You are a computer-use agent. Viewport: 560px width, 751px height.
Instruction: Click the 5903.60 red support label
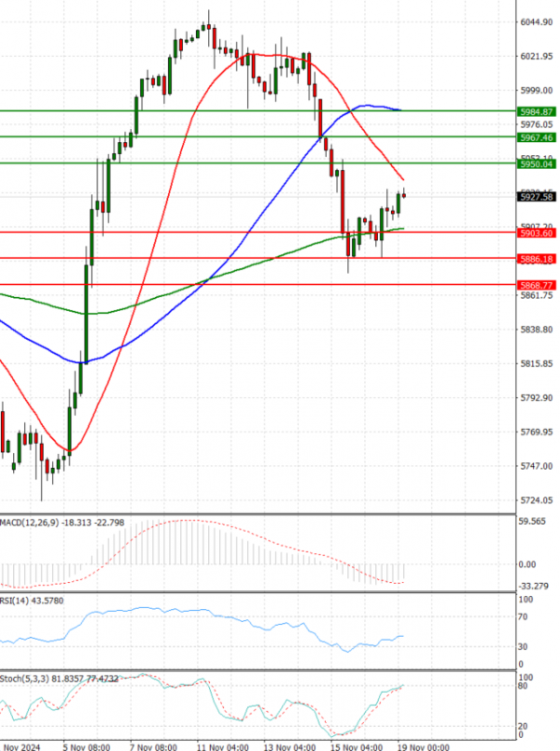pyautogui.click(x=536, y=233)
